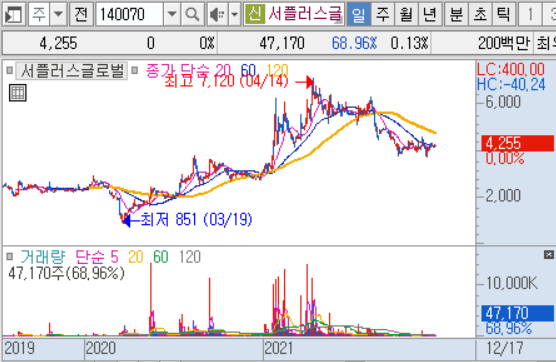The width and height of the screenshot is (556, 362).
Task: Click the 거래량 volume indicator label
Action: [43, 257]
